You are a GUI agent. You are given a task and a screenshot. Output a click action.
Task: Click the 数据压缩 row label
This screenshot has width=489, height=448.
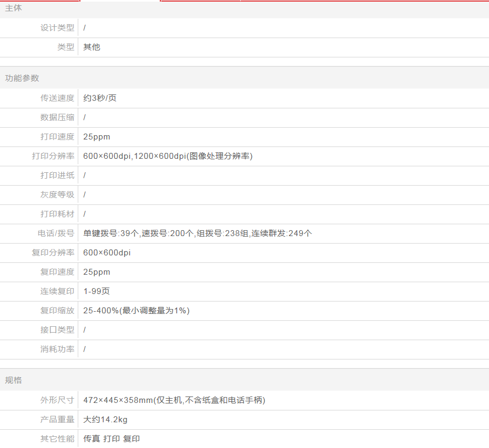pos(57,117)
